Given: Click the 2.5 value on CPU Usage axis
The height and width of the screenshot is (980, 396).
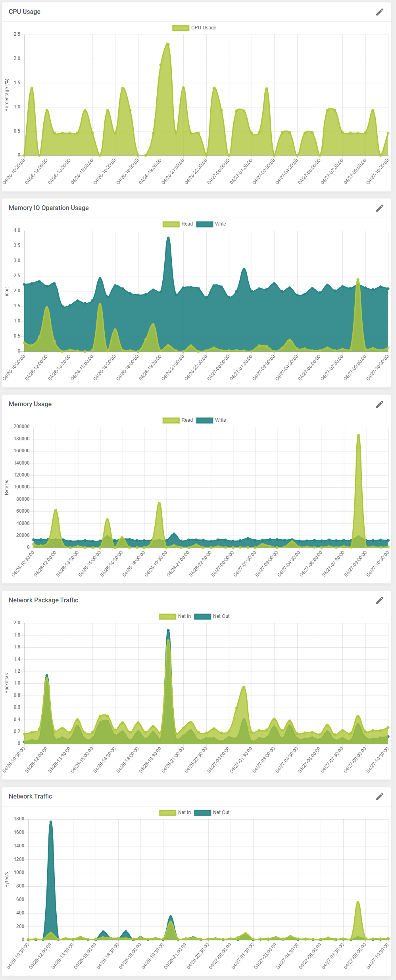Looking at the screenshot, I should [17, 34].
